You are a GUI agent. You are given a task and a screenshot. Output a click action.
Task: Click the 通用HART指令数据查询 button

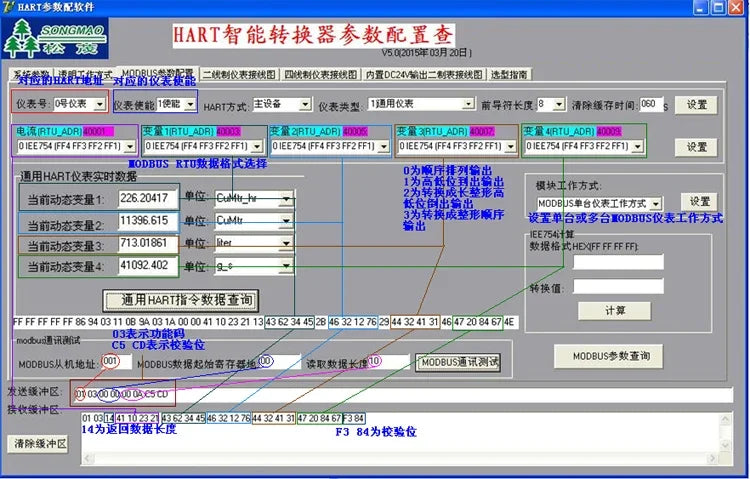click(x=181, y=300)
